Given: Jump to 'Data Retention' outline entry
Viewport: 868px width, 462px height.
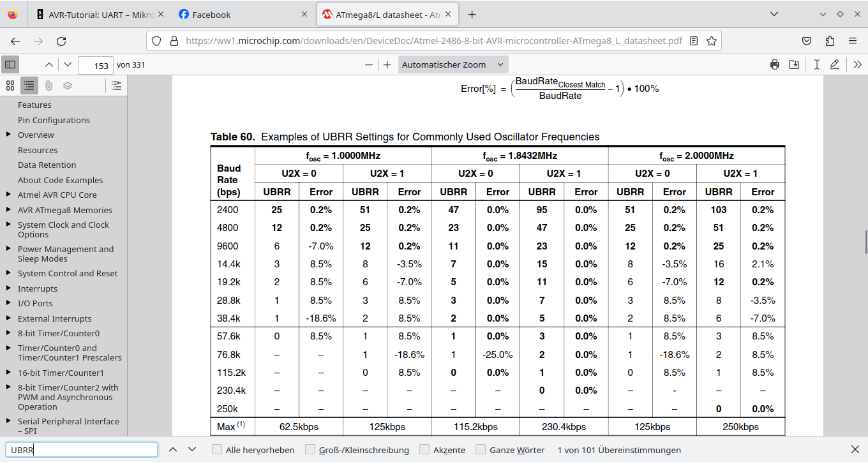Looking at the screenshot, I should click(x=47, y=165).
